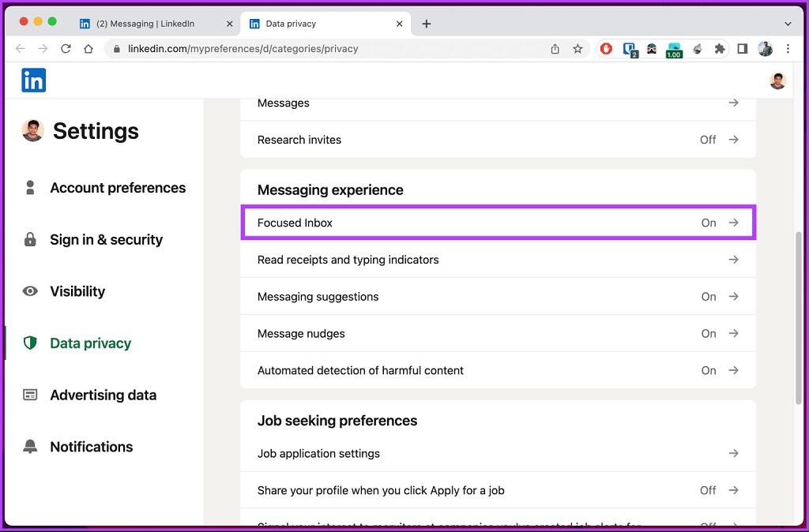
Task: Click the card icon beside Advertising data
Action: click(x=30, y=395)
